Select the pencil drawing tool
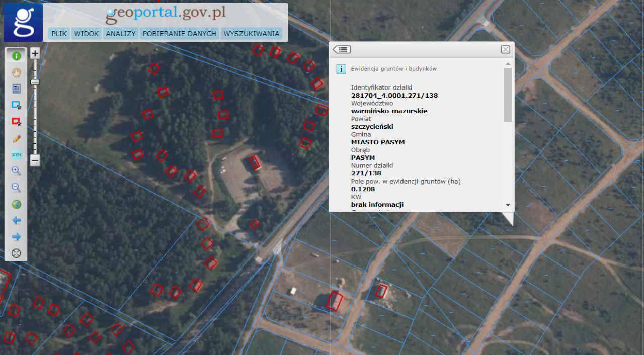Image resolution: width=644 pixels, height=355 pixels. pyautogui.click(x=16, y=138)
